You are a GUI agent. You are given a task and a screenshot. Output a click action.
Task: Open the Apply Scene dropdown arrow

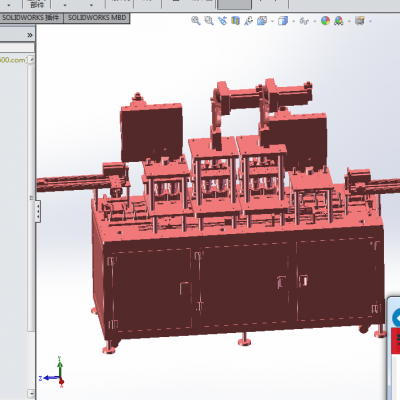click(349, 21)
